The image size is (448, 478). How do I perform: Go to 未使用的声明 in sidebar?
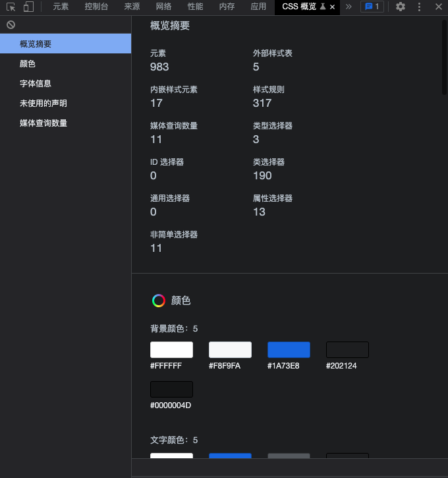(x=65, y=103)
